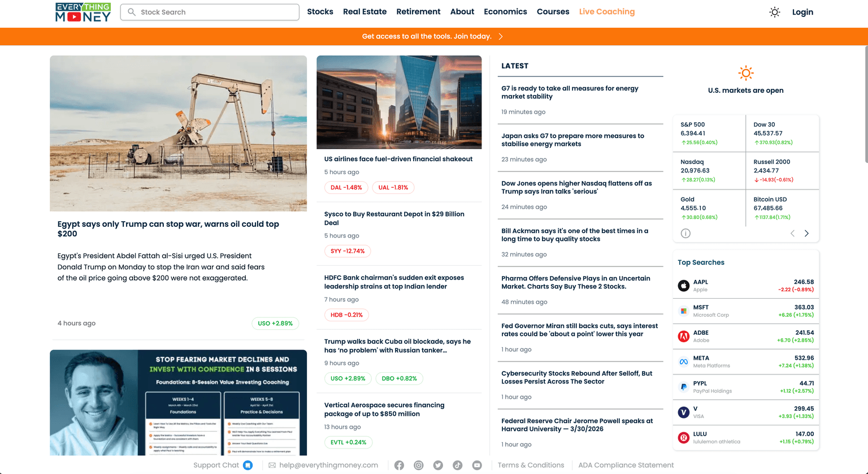Click the PayPal logo in PYPL row
This screenshot has width=868, height=474.
684,387
